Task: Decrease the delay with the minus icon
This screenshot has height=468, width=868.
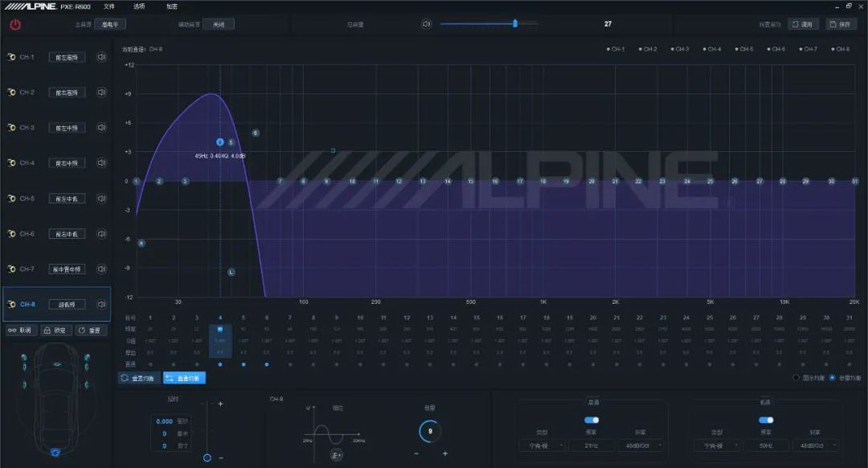Action: click(221, 458)
